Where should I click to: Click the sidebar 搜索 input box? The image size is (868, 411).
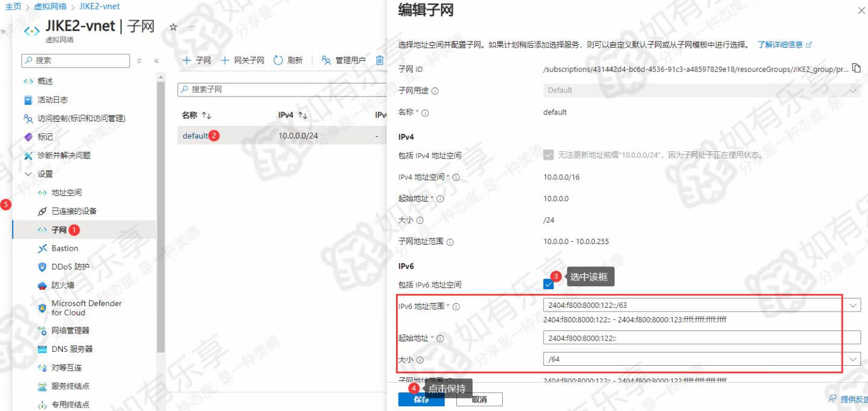(x=75, y=61)
